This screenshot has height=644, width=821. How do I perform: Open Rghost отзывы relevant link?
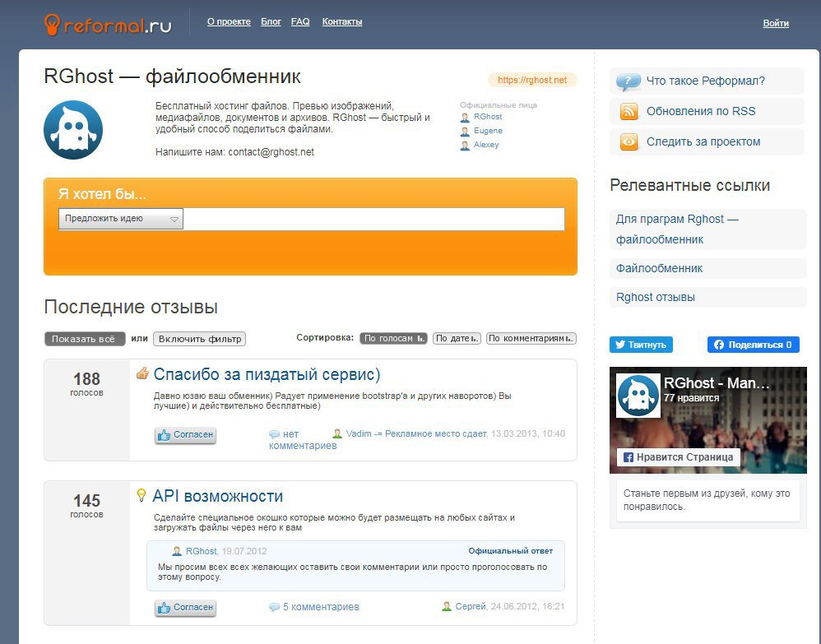pyautogui.click(x=655, y=298)
